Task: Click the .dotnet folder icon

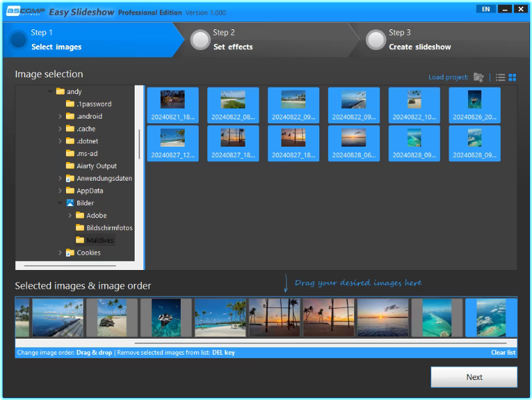Action: click(x=70, y=141)
